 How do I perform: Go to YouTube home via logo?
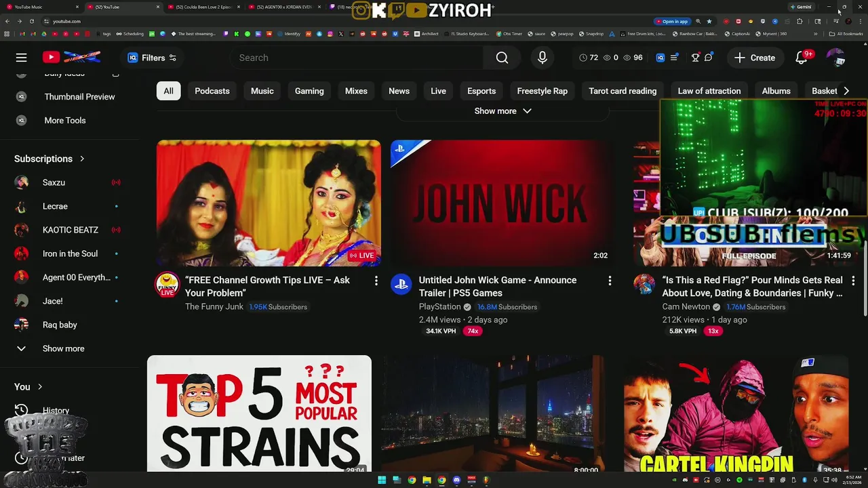tap(71, 58)
